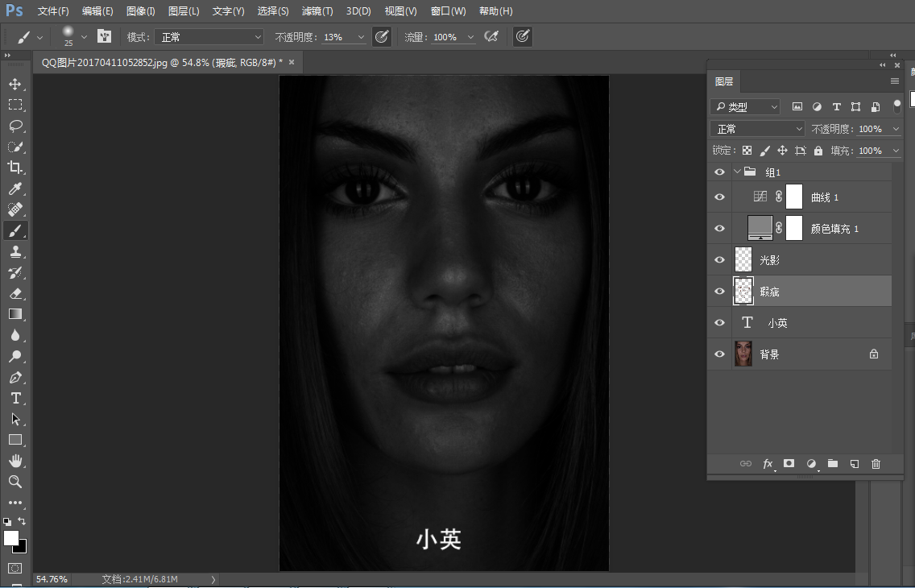Select the Clone Stamp tool
Viewport: 915px width, 588px height.
[14, 251]
